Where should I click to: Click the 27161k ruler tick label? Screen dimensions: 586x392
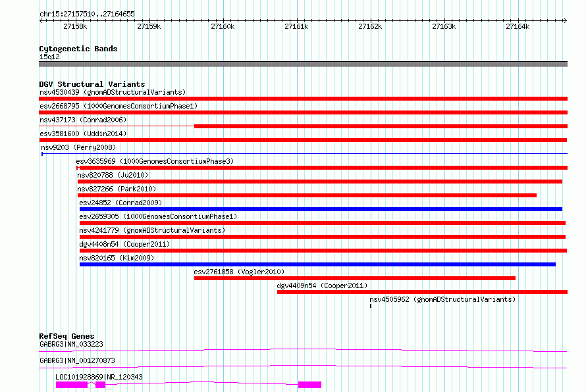[296, 26]
